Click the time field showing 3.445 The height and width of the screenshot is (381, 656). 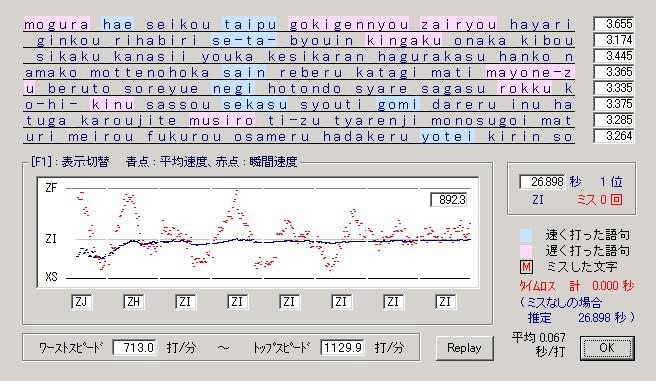tap(614, 56)
